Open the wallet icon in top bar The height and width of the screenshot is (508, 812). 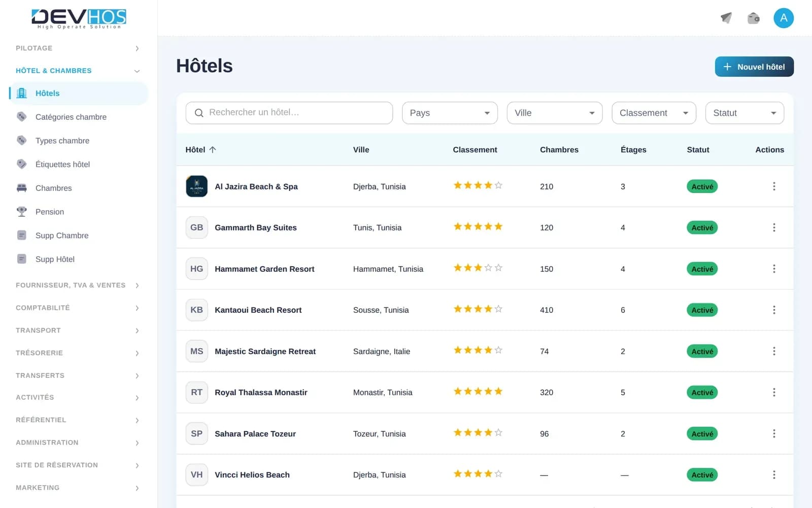[x=754, y=18]
